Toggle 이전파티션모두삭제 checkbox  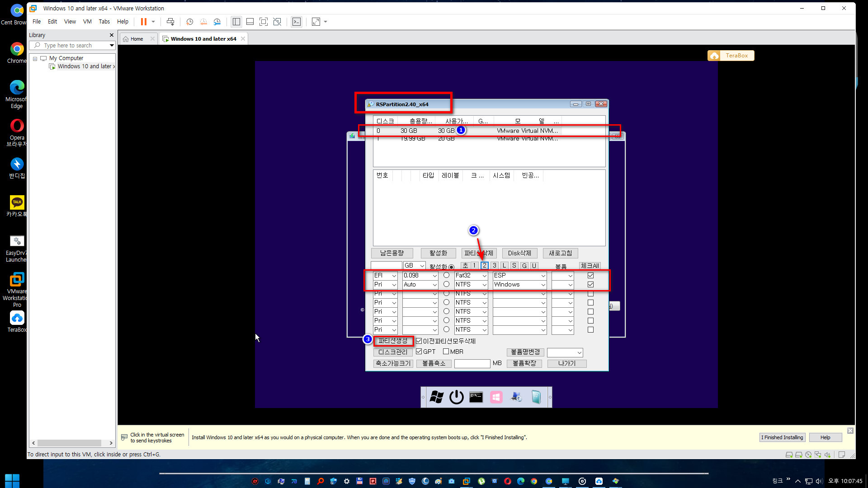419,341
